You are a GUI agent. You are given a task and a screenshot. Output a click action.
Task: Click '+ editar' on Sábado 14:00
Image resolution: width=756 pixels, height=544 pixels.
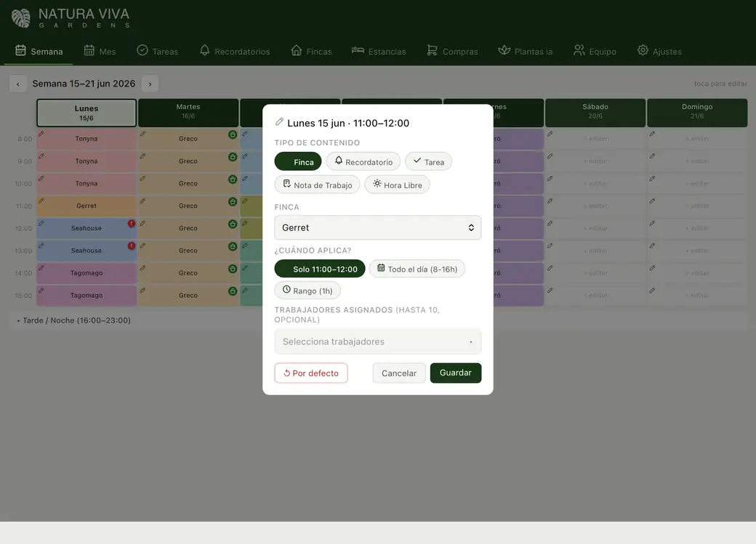pyautogui.click(x=595, y=272)
